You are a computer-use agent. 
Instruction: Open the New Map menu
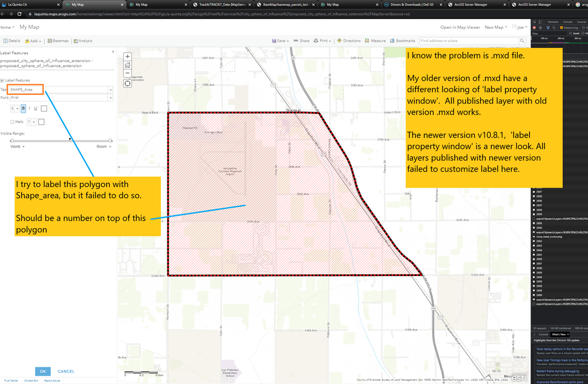[x=495, y=27]
